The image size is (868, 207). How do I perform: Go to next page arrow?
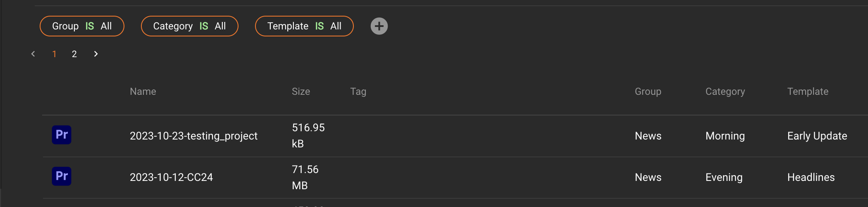tap(96, 54)
